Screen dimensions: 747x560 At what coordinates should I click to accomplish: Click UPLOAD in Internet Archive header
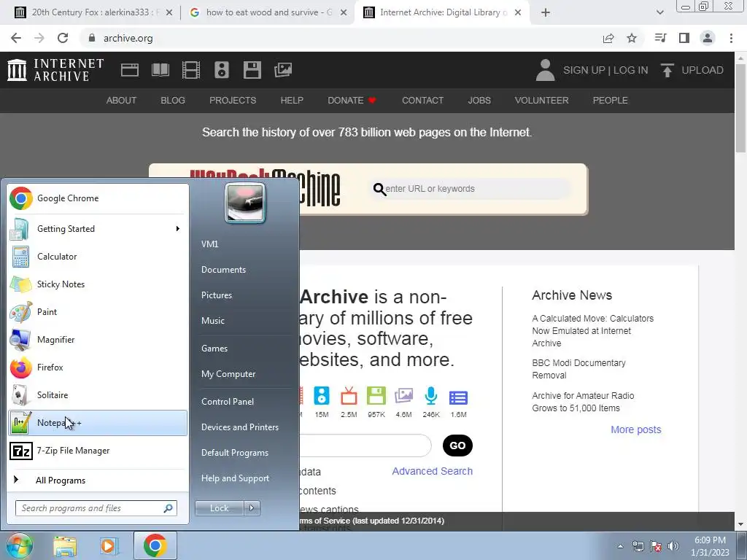(x=692, y=70)
